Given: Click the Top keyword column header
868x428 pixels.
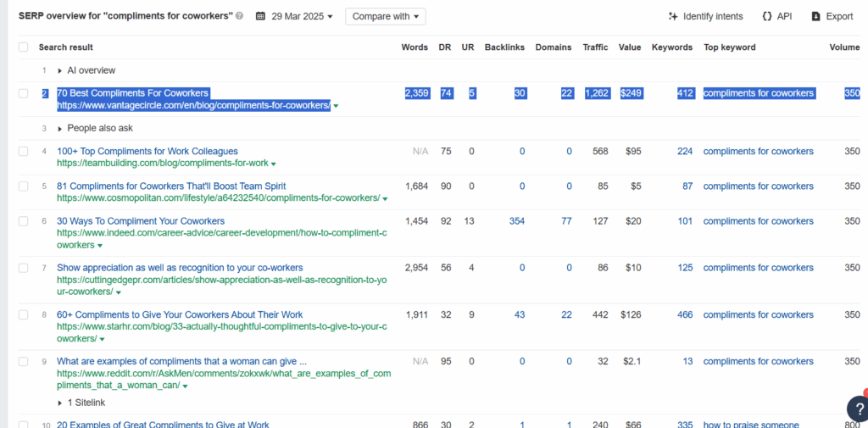Looking at the screenshot, I should pos(730,47).
